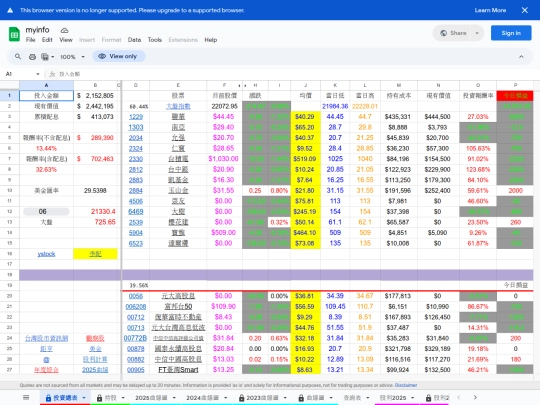The width and height of the screenshot is (540, 405).
Task: Switch to the 2024 sheet tab
Action: [202, 398]
